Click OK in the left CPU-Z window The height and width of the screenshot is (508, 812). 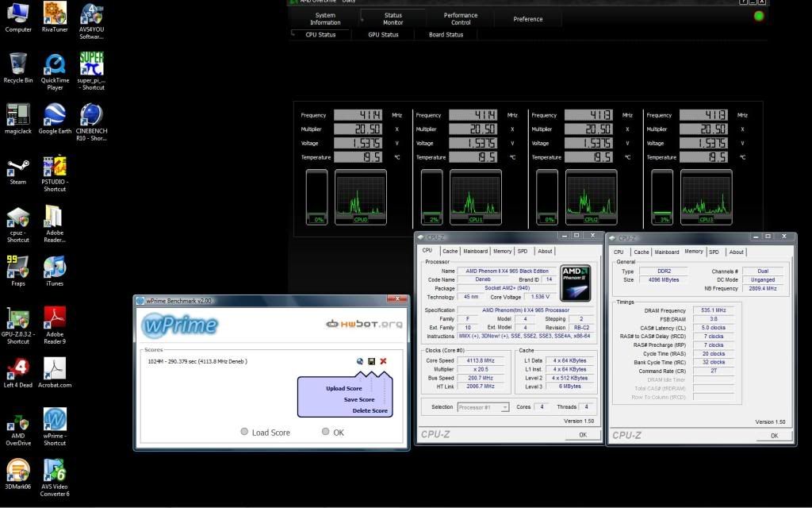[583, 435]
